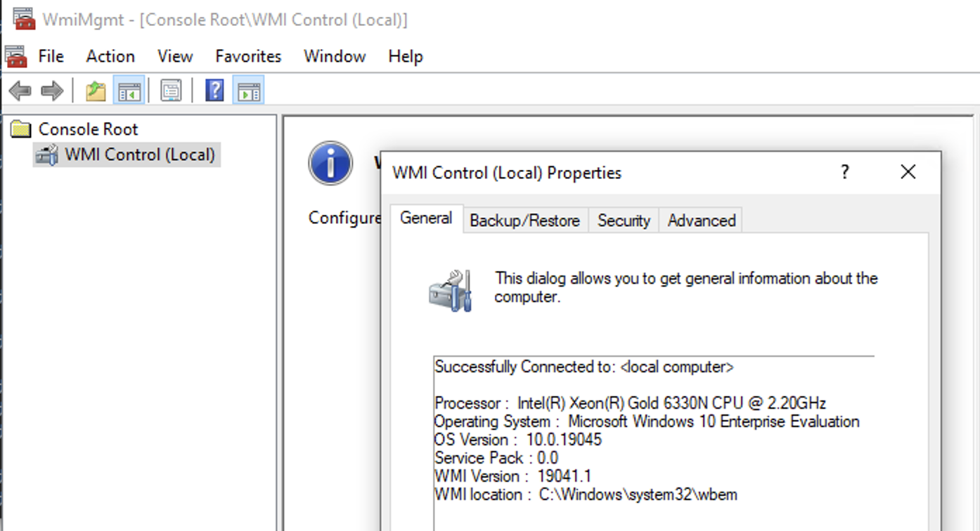Click the WmiMgmt icon in the title bar
This screenshot has width=980, height=531.
[x=24, y=19]
